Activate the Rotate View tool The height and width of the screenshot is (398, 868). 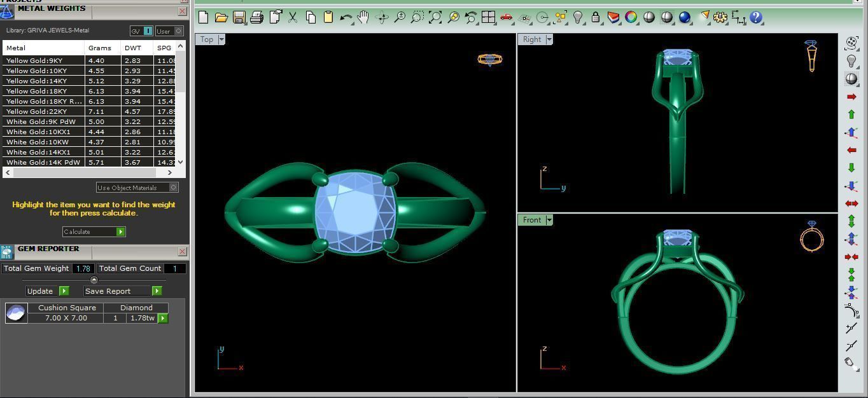(x=382, y=18)
